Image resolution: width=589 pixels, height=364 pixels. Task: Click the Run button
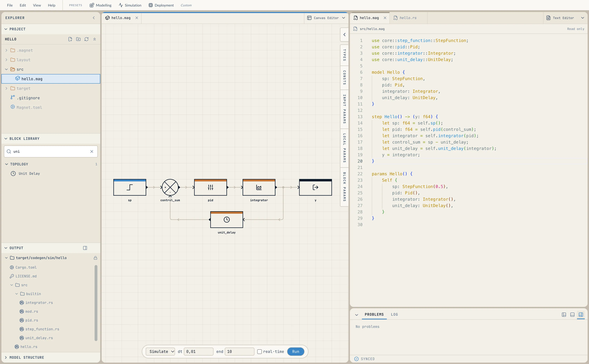pyautogui.click(x=296, y=352)
